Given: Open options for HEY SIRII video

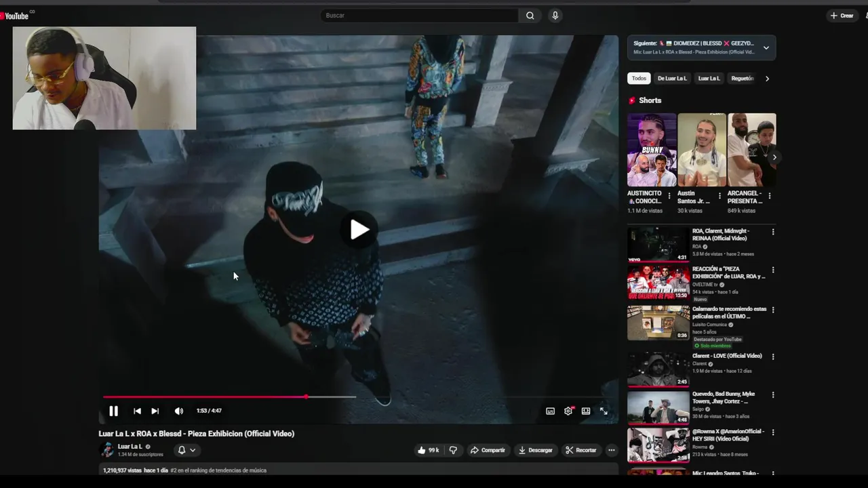Looking at the screenshot, I should coord(773,432).
